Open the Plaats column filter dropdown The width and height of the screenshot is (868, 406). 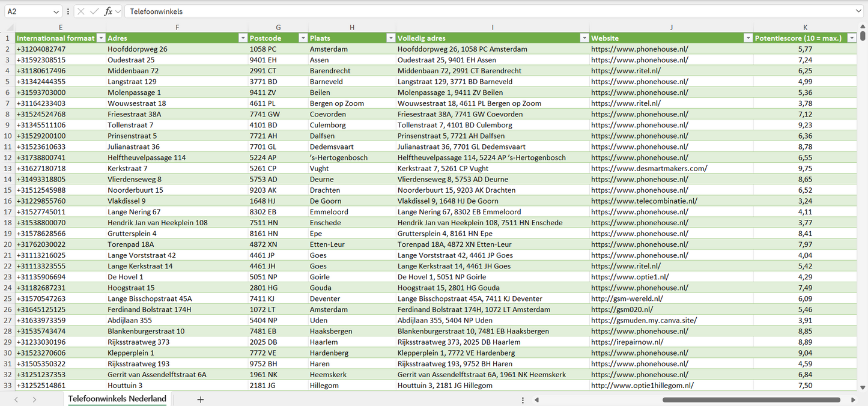[390, 38]
